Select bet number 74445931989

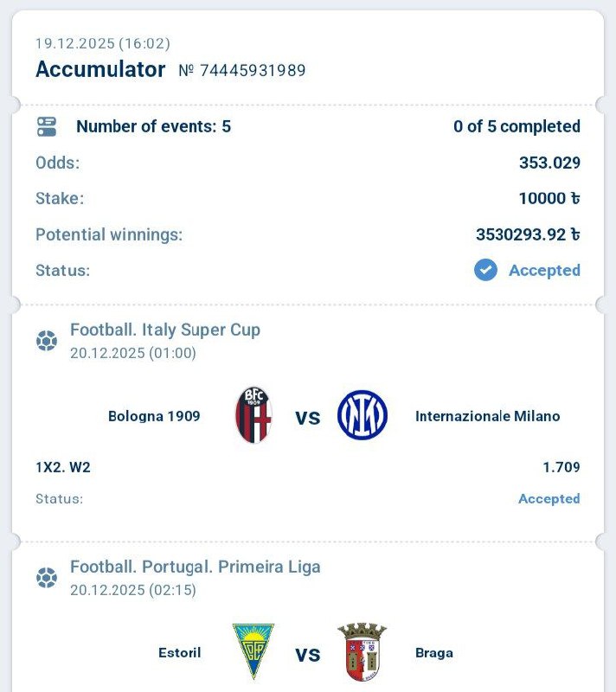(252, 71)
